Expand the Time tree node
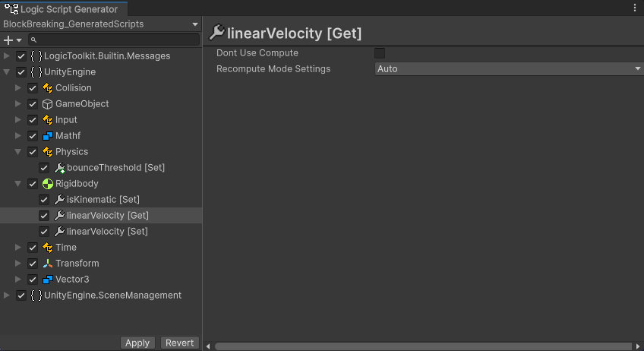The width and height of the screenshot is (644, 351). coord(18,248)
